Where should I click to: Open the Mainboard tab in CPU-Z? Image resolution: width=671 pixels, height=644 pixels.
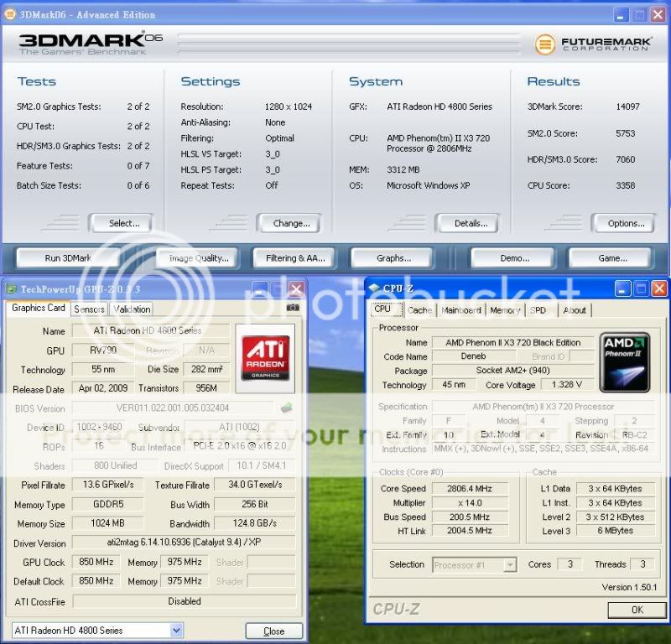point(461,310)
